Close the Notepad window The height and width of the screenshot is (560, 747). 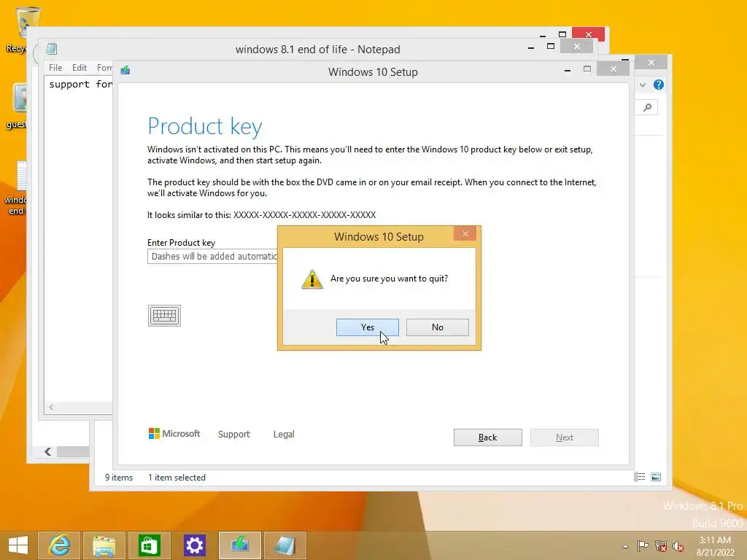pos(576,46)
